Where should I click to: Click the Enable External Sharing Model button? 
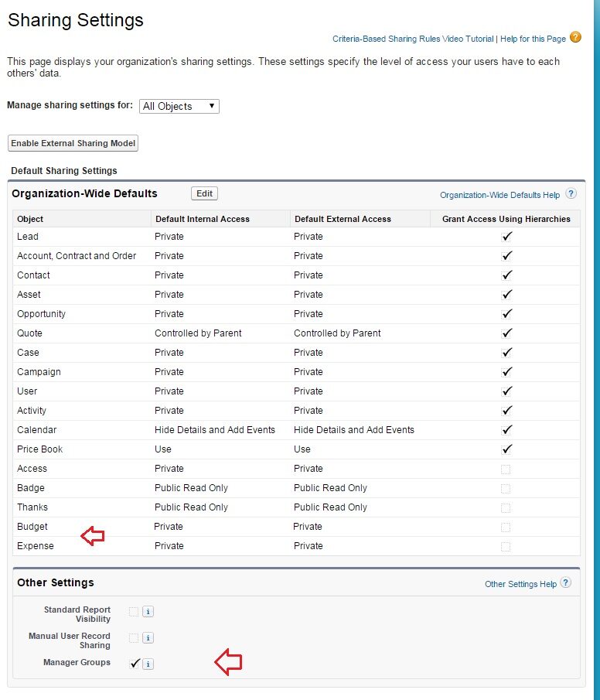[73, 143]
